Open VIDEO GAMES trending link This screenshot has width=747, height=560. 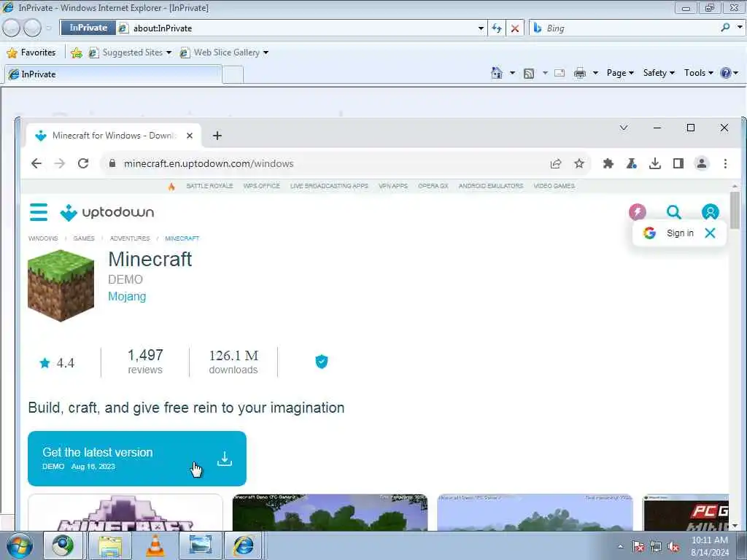[x=554, y=186]
